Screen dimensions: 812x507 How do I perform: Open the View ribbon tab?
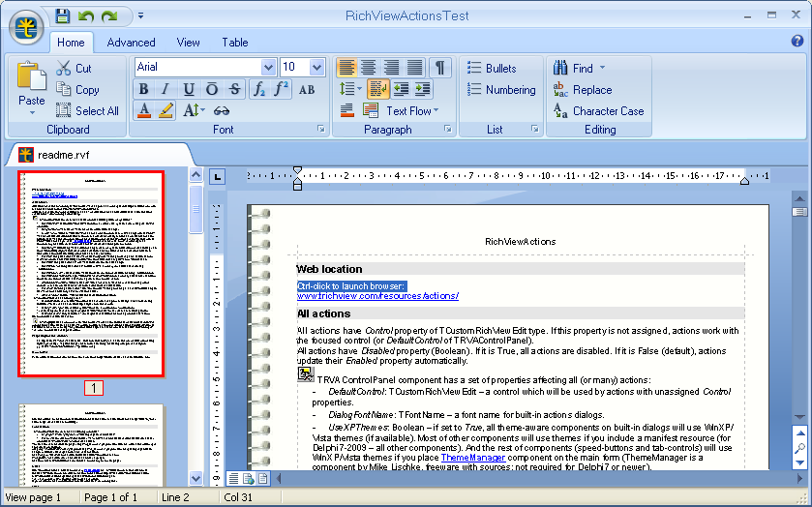tap(188, 43)
